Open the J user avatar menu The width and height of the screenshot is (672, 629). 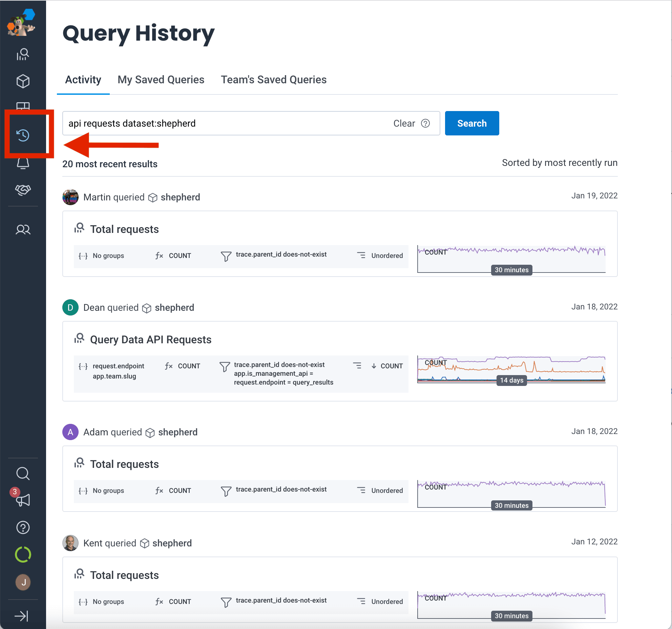click(23, 582)
